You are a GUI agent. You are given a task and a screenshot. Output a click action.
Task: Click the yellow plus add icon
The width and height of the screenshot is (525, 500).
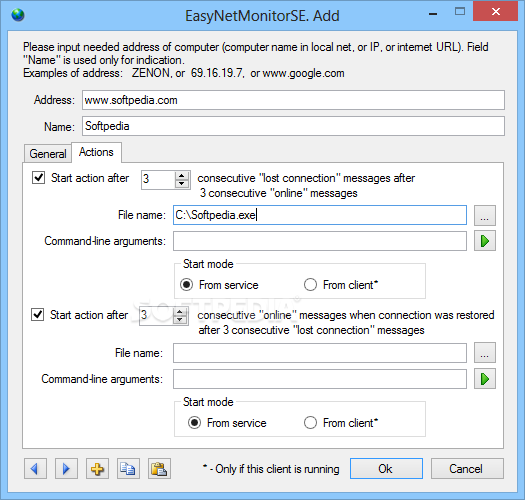coord(97,469)
